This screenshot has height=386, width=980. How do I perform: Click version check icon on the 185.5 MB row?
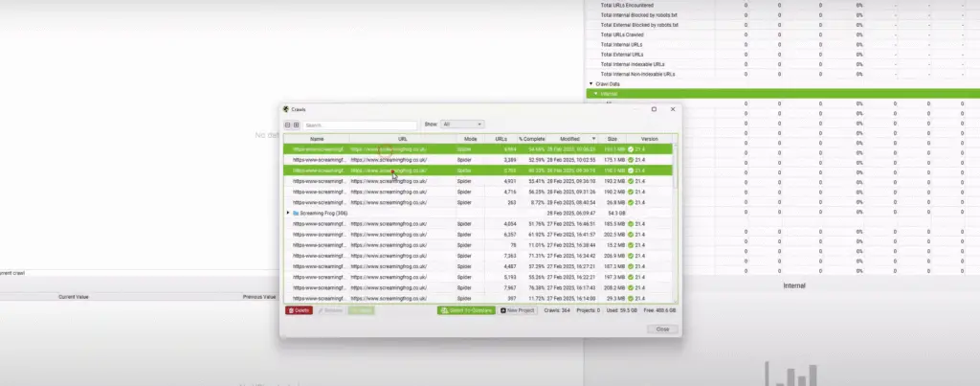click(631, 224)
